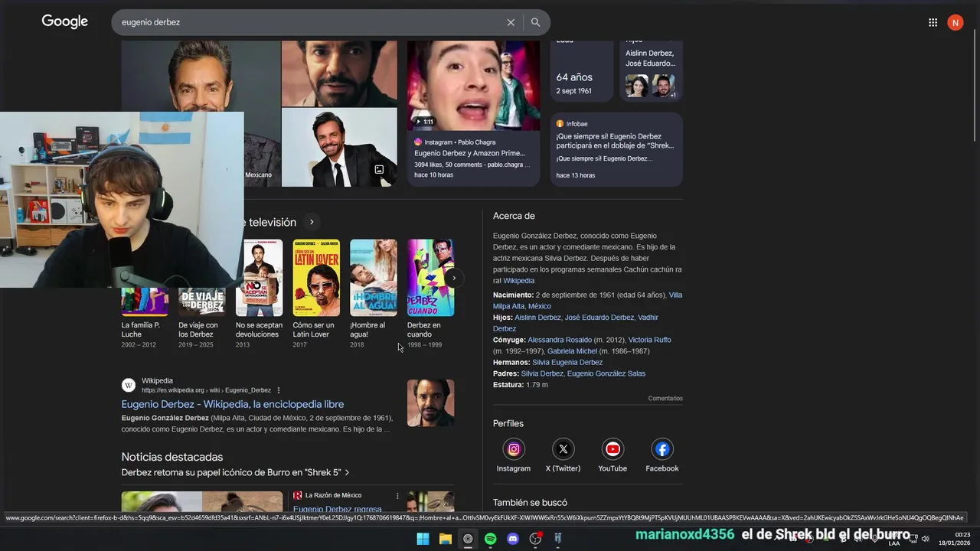Open YouTube profile icon

tap(612, 449)
